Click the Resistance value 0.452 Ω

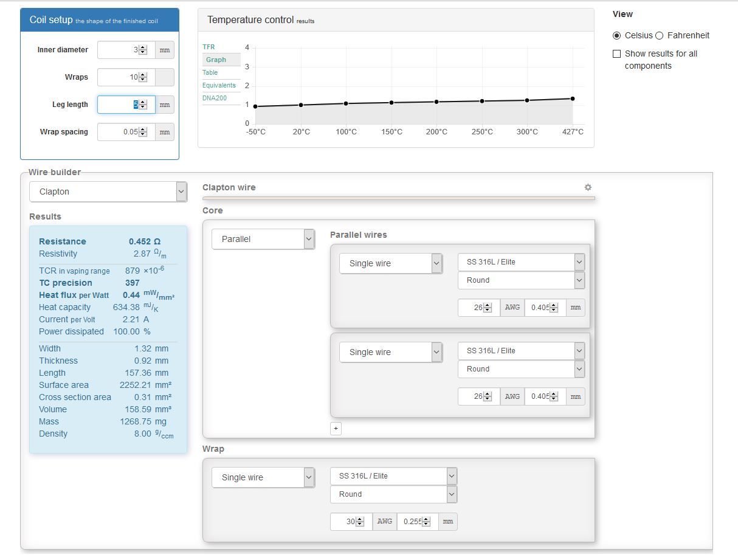pyautogui.click(x=145, y=241)
